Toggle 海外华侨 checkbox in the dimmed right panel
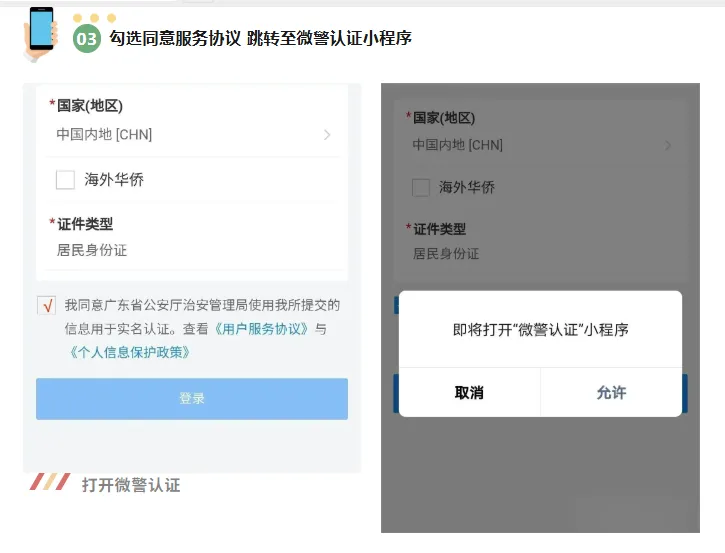 click(421, 187)
